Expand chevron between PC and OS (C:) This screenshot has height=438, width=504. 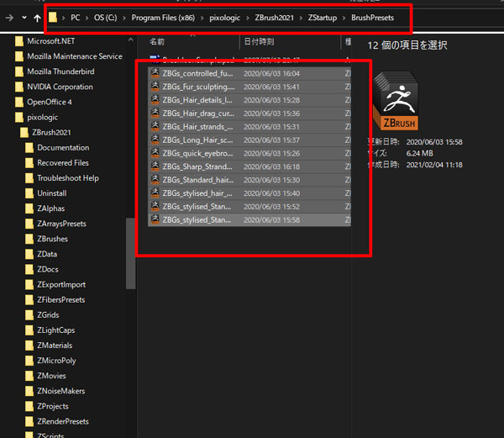(x=87, y=18)
